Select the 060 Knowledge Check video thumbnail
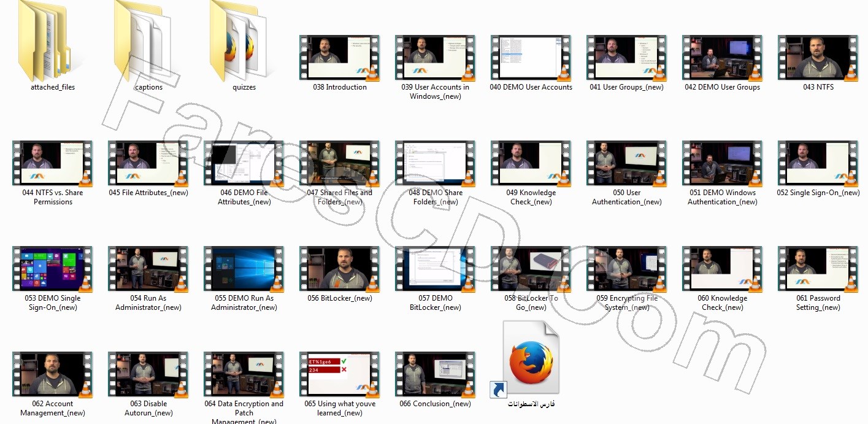868x424 pixels. (x=723, y=269)
